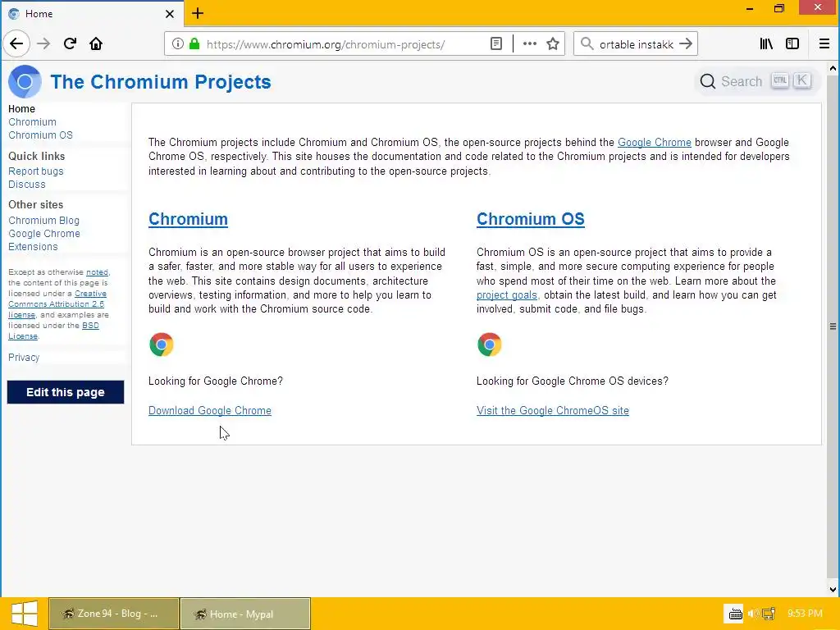Click the volume speaker tray icon
840x630 pixels.
pyautogui.click(x=753, y=614)
